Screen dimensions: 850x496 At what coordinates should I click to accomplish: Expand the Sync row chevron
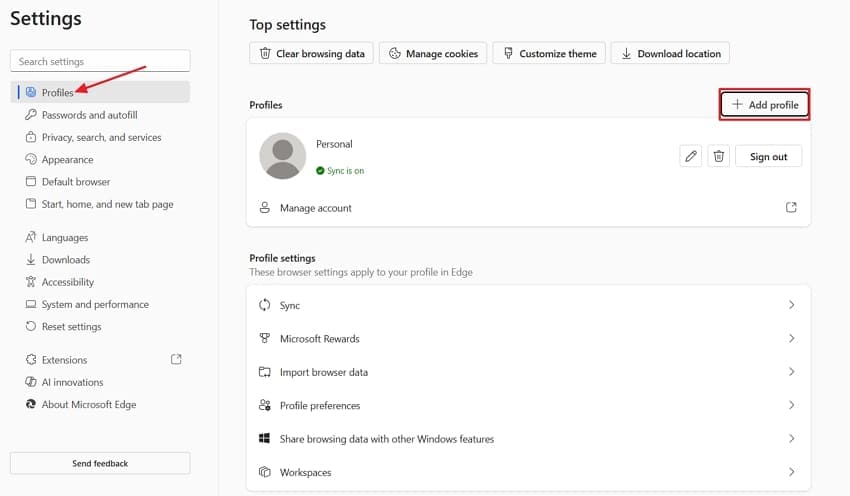791,305
